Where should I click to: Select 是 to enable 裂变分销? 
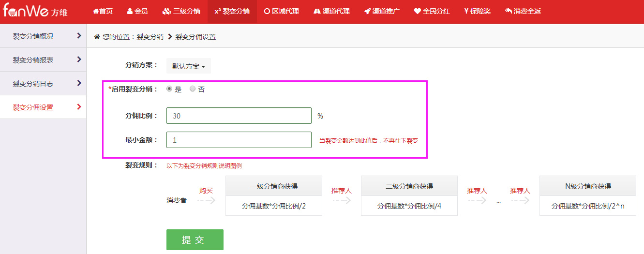click(x=169, y=89)
